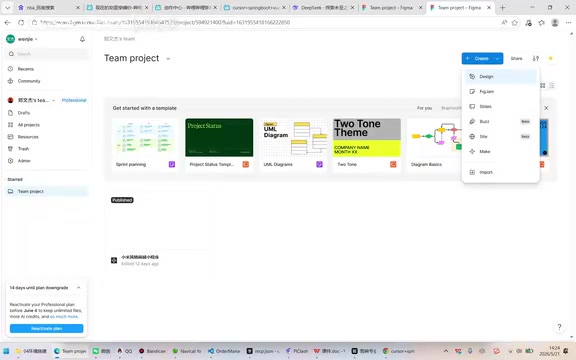Click the blue Create button

coord(478,58)
